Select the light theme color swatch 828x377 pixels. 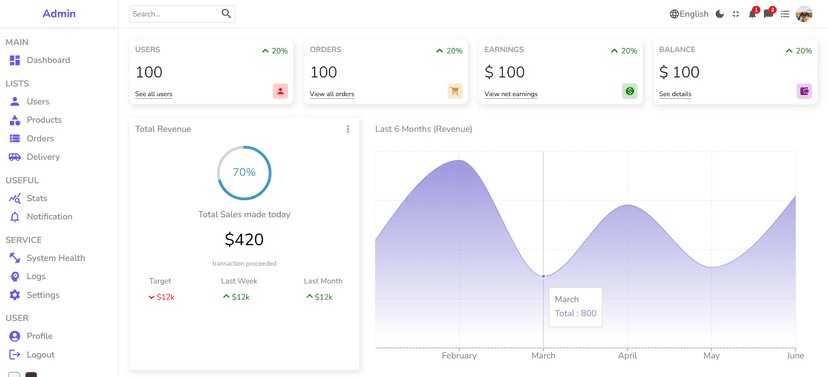click(x=14, y=375)
